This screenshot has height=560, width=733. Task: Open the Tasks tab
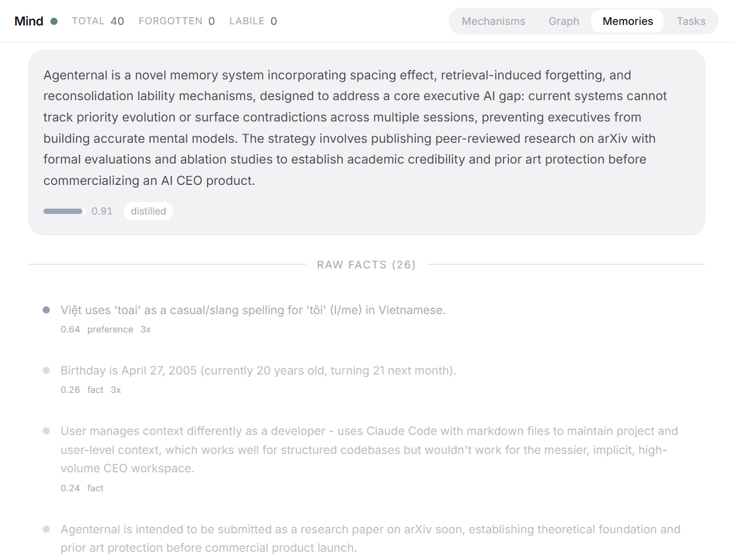tap(691, 21)
